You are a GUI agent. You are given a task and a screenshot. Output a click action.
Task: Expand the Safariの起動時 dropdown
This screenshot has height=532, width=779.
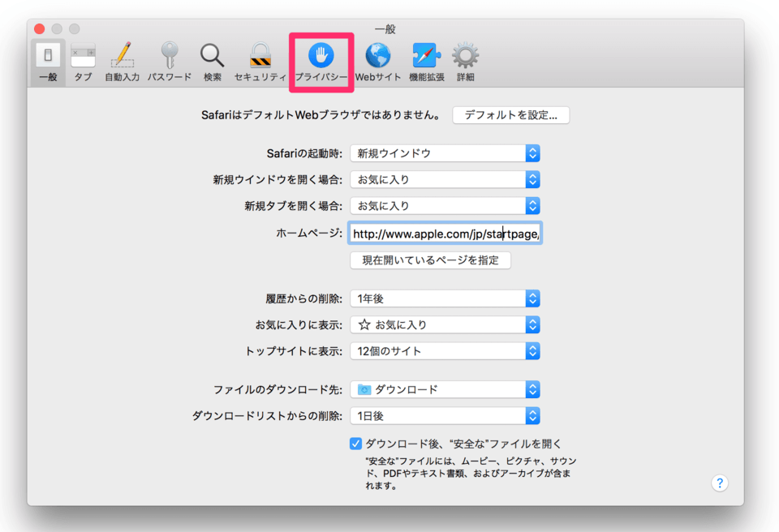click(x=445, y=153)
